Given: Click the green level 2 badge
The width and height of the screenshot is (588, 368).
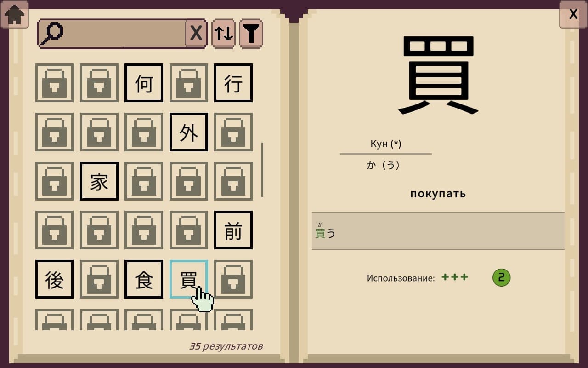Looking at the screenshot, I should coord(501,277).
